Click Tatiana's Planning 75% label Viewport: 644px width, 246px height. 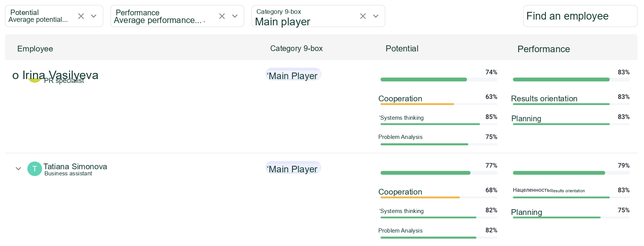click(x=527, y=212)
